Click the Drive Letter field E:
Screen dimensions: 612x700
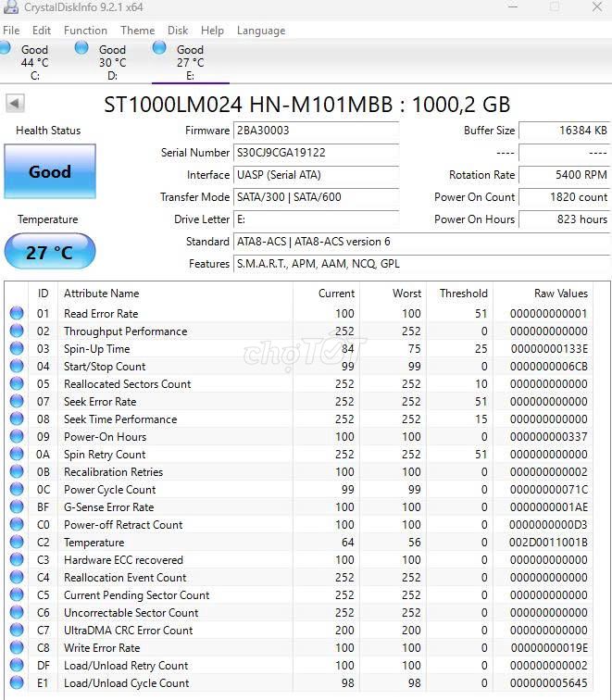[316, 219]
